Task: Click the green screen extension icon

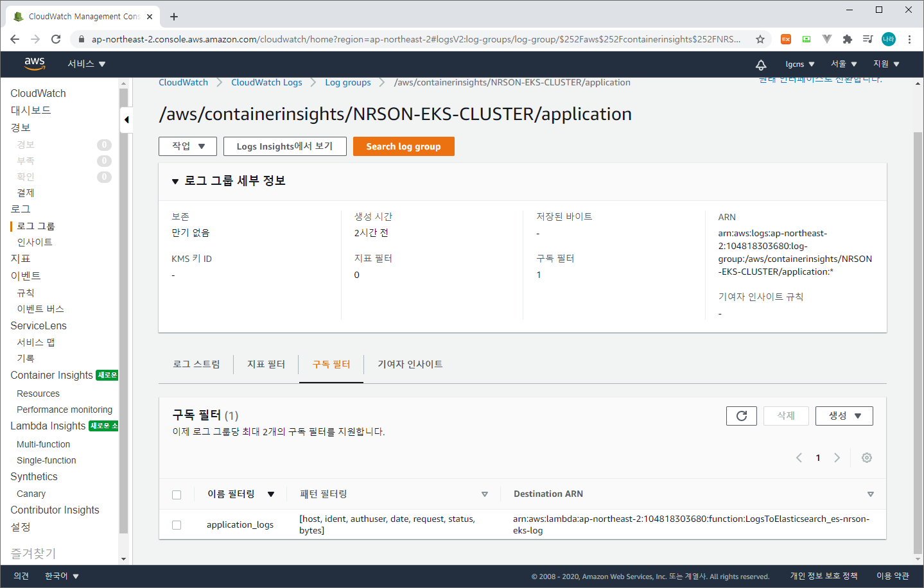Action: pos(806,39)
